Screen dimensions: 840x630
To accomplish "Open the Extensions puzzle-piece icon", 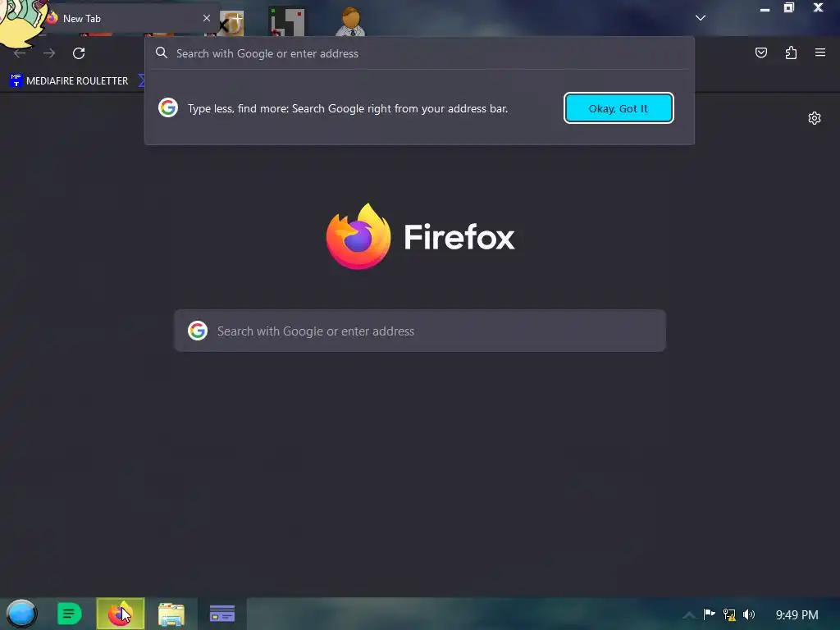I will click(791, 52).
